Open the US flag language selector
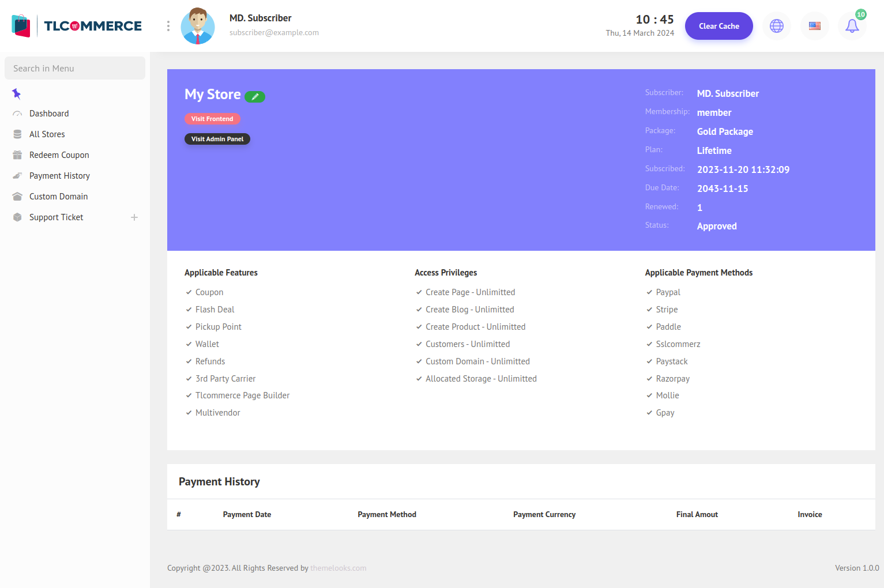The height and width of the screenshot is (588, 884). click(814, 26)
